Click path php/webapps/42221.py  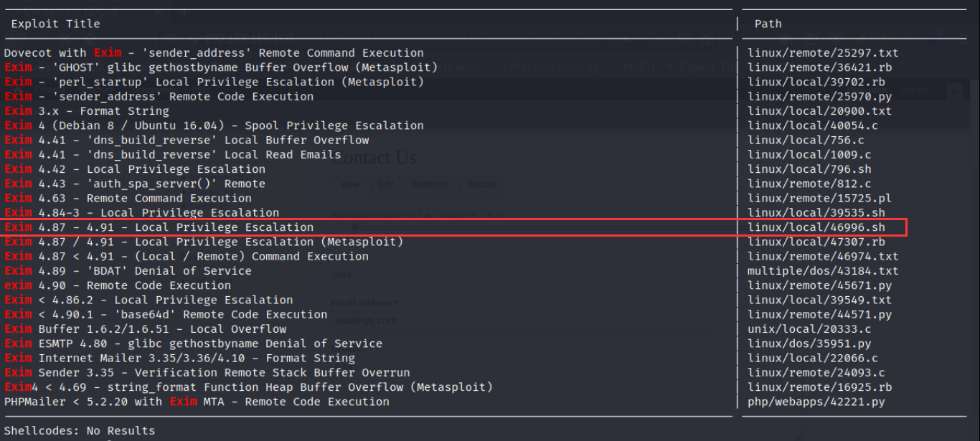point(816,402)
